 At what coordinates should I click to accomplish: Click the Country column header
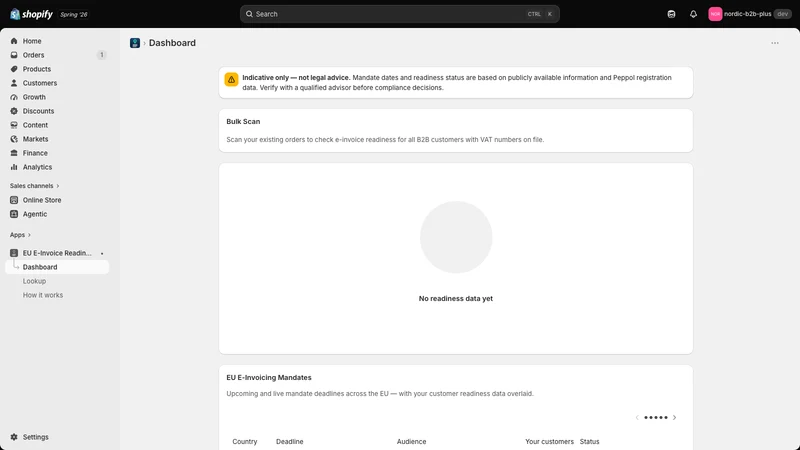point(245,441)
